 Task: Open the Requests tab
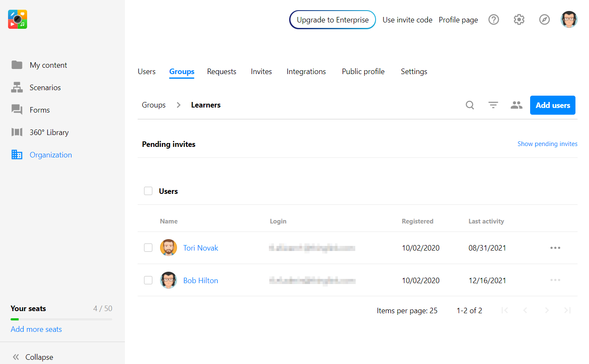(221, 72)
